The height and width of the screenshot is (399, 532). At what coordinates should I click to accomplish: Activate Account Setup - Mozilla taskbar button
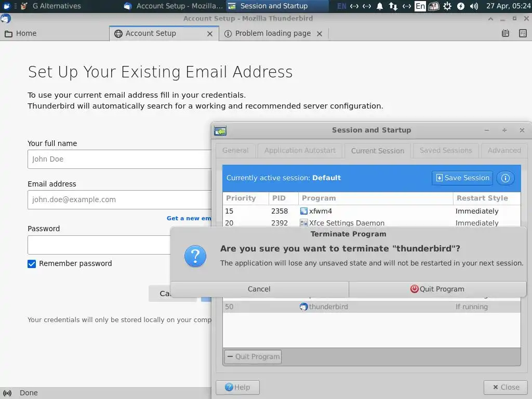[x=173, y=6]
